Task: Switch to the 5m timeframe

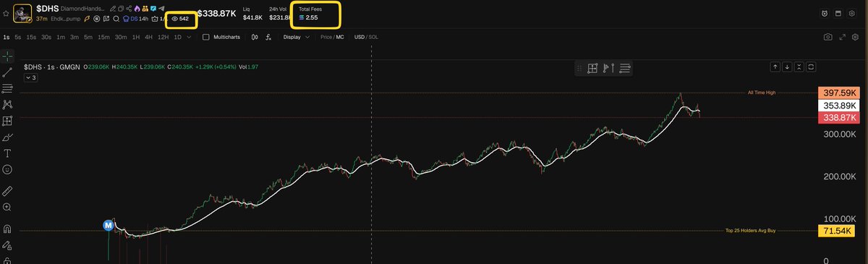Action: pyautogui.click(x=88, y=37)
